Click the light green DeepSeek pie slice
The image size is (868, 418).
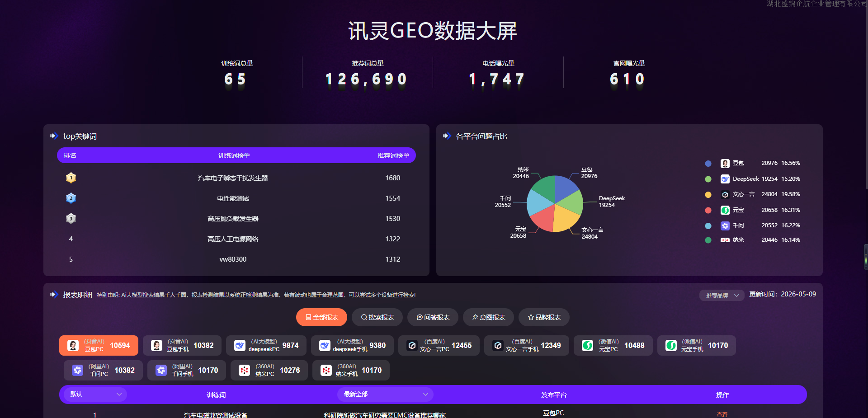[572, 203]
